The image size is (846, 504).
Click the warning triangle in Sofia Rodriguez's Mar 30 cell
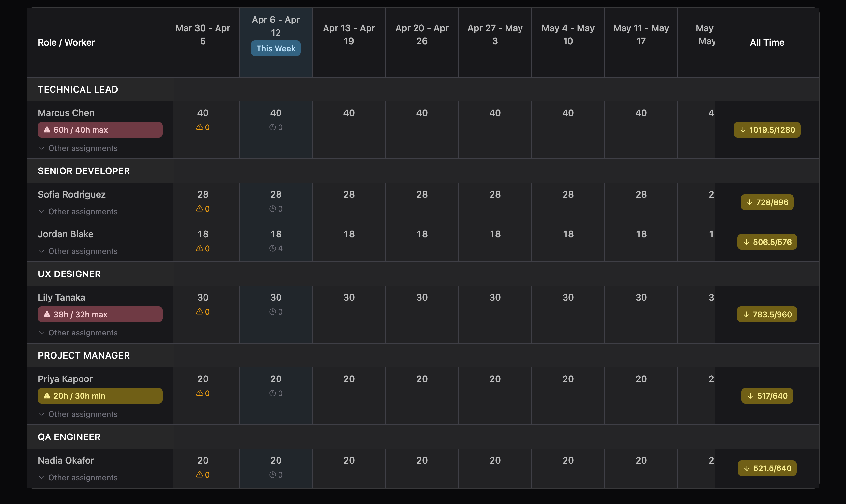coord(200,209)
